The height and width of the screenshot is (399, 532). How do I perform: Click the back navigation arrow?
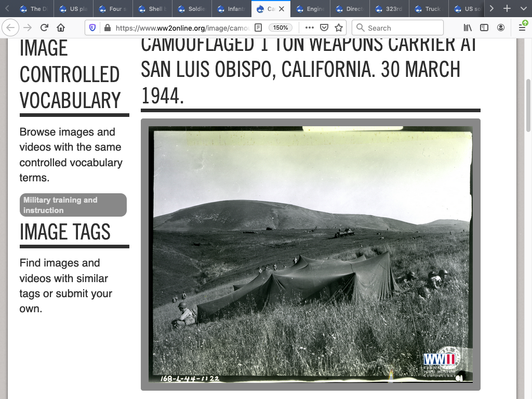click(11, 28)
